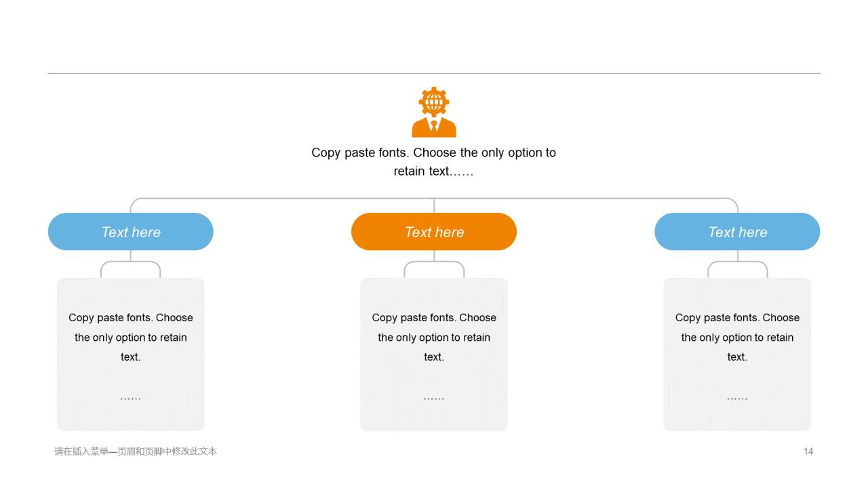Screen dimensions: 868x488
Task: Click the bracket connector above right gray box
Action: [x=738, y=269]
